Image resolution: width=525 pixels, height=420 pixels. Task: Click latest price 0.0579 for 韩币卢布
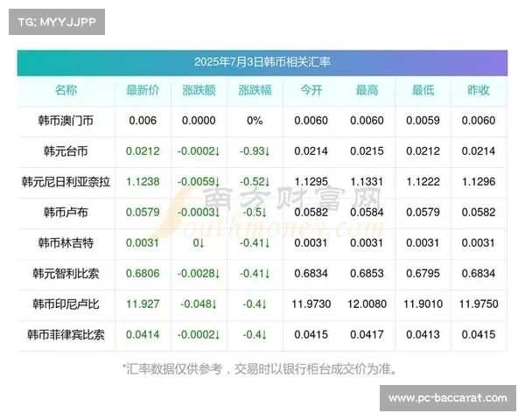coord(143,213)
